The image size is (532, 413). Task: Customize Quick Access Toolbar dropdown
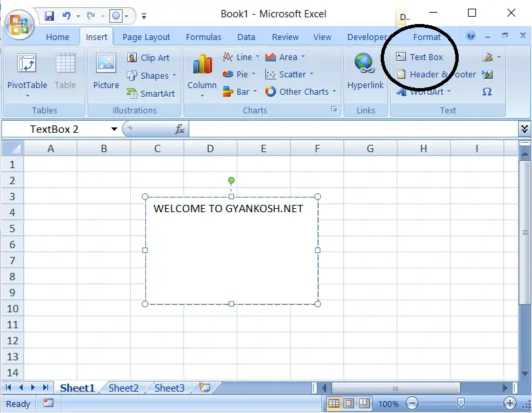(144, 16)
